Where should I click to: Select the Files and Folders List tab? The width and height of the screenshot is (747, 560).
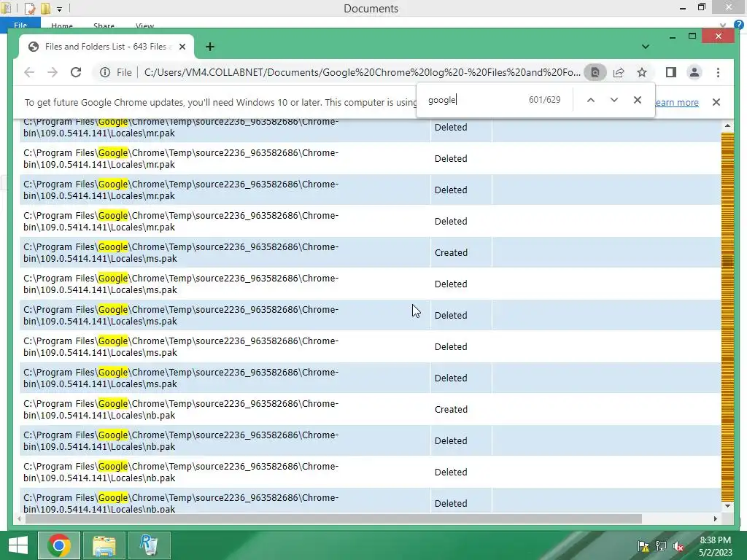click(x=106, y=47)
